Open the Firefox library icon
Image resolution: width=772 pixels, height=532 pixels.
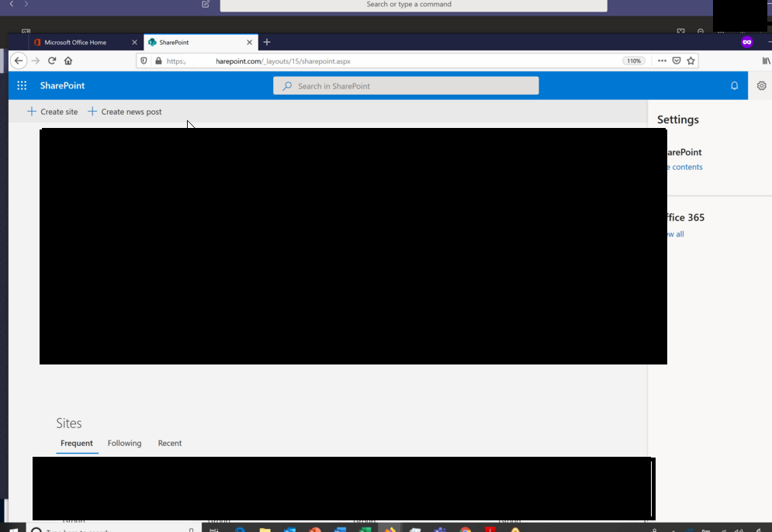coord(766,60)
